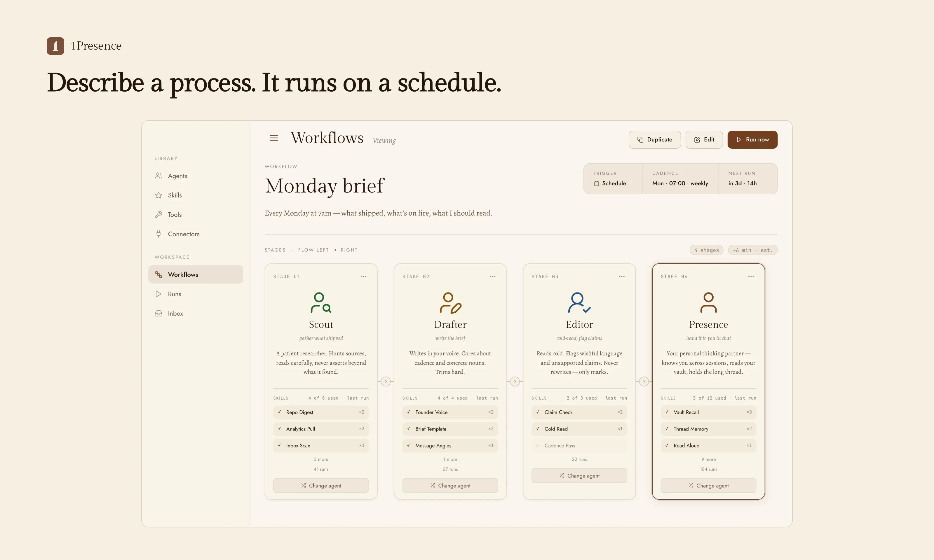Open the hamburger menu beside Workflows
The height and width of the screenshot is (560, 934).
point(274,138)
